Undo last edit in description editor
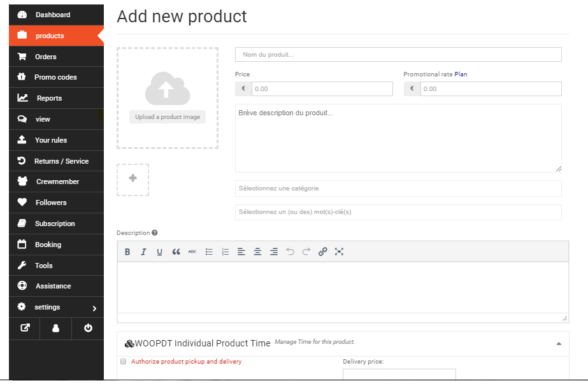Image resolution: width=588 pixels, height=384 pixels. tap(290, 252)
